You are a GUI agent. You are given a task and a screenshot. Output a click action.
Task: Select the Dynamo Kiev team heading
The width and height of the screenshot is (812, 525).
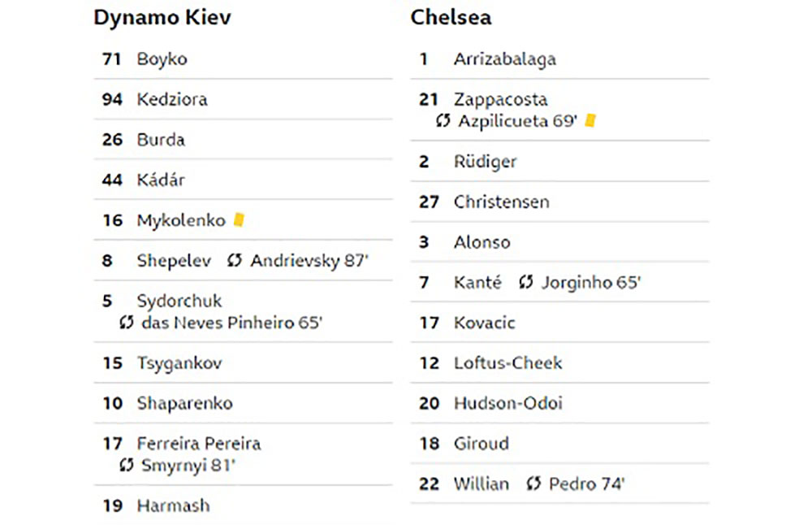click(x=162, y=17)
